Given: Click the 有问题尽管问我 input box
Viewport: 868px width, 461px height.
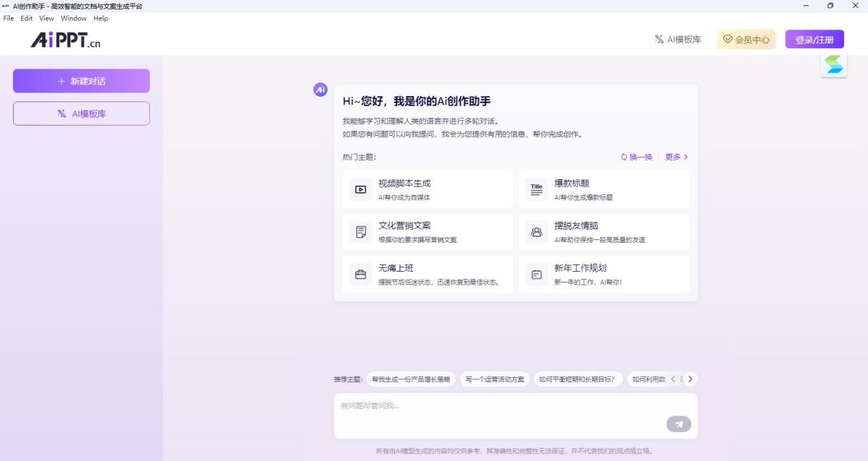Looking at the screenshot, I should tap(499, 407).
